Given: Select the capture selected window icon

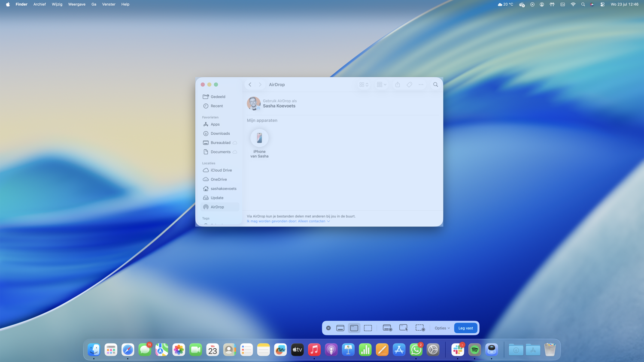Looking at the screenshot, I should (x=354, y=328).
